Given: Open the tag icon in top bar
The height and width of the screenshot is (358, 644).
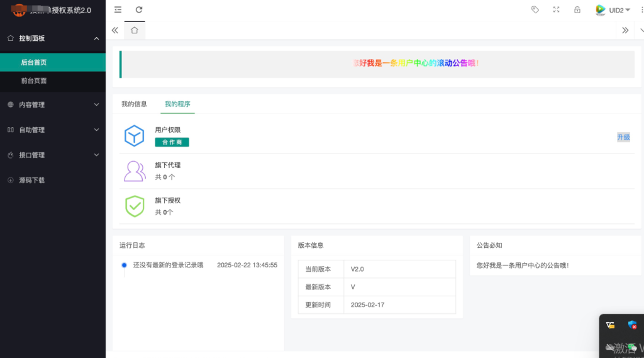Looking at the screenshot, I should tap(535, 9).
